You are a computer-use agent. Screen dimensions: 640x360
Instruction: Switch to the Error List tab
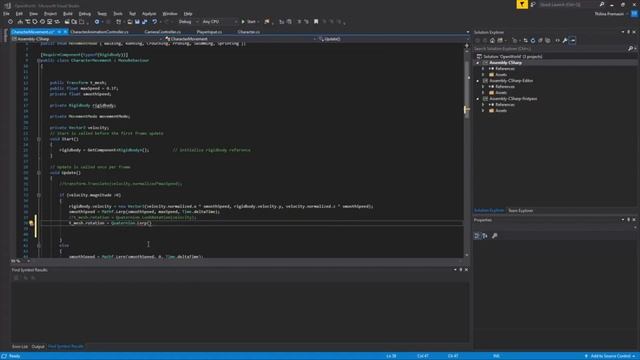point(20,347)
